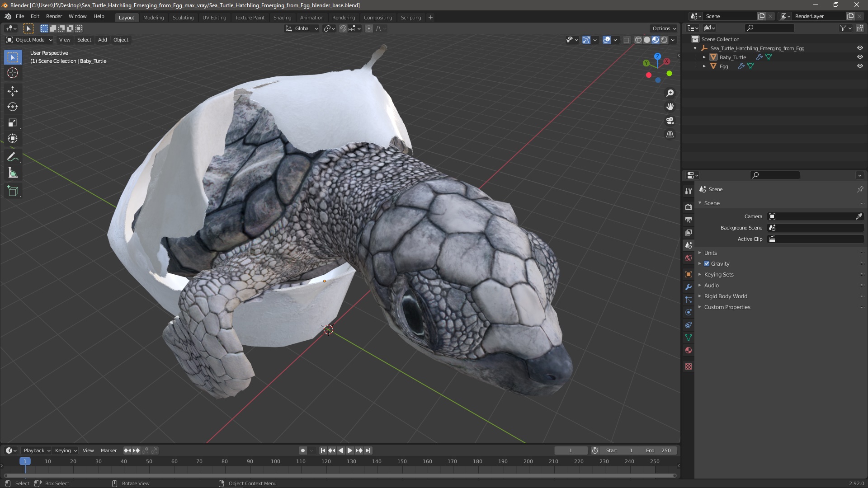Expand the Rigid Body World panel

725,296
